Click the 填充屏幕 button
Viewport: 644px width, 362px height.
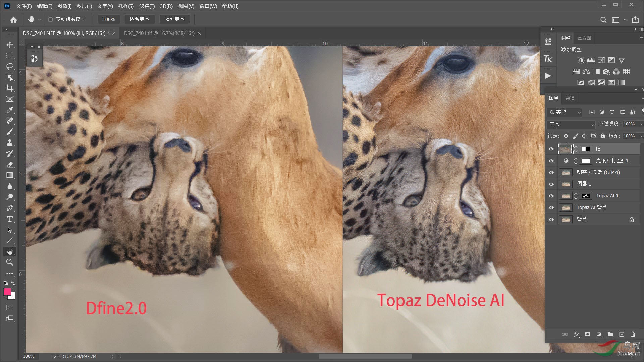pos(175,19)
